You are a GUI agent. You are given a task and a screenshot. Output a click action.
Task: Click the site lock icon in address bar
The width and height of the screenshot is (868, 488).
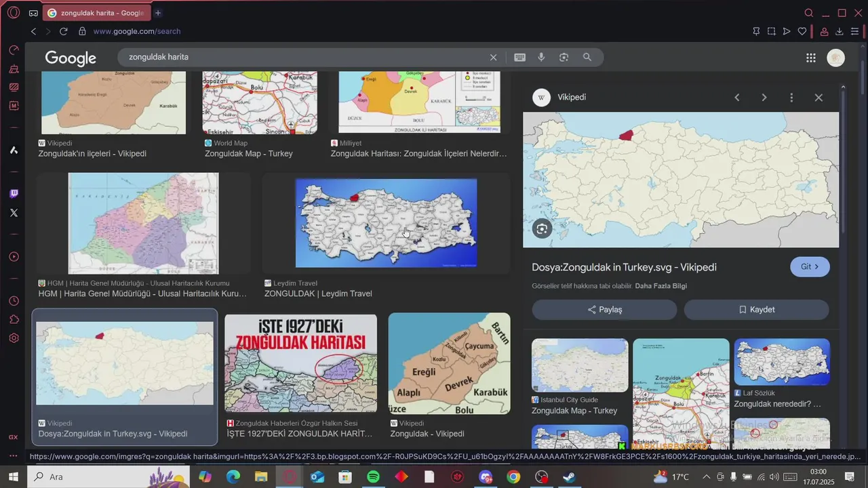click(x=82, y=31)
